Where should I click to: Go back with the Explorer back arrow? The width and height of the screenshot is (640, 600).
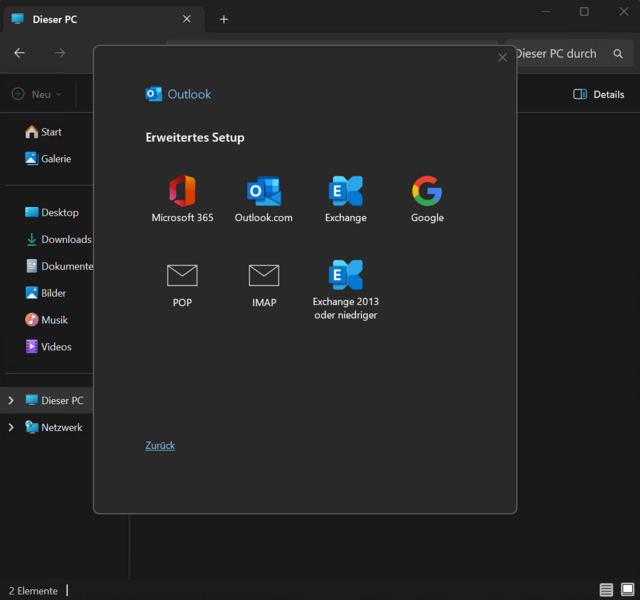(x=19, y=53)
